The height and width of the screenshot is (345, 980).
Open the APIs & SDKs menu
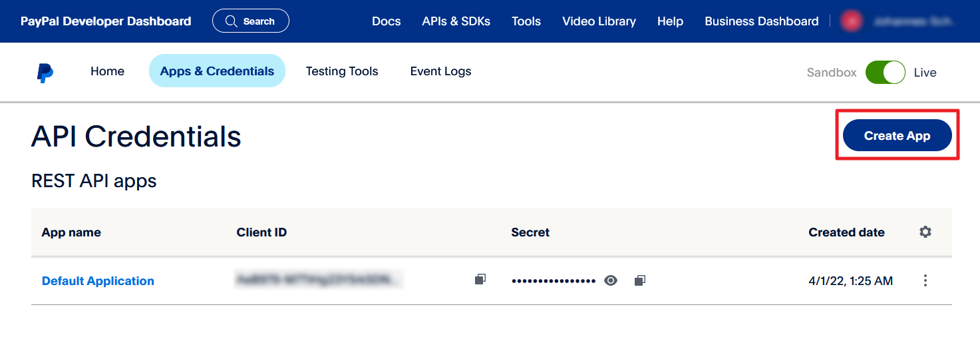click(456, 21)
